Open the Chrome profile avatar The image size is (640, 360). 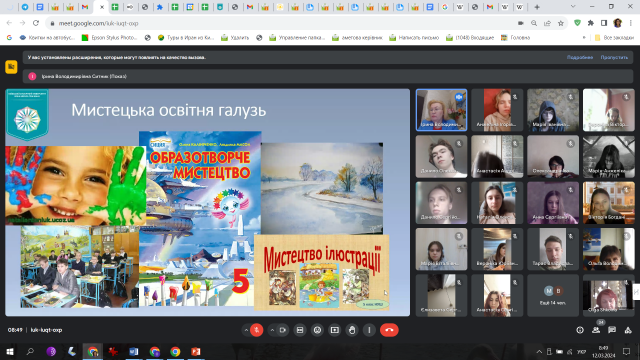(x=618, y=23)
